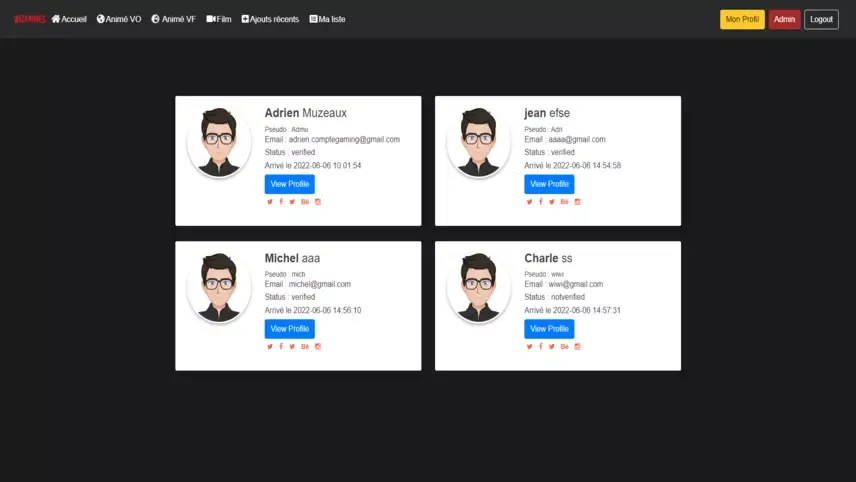Screen dimensions: 856x482
Task: Click the yellow Mon Profil button
Action: tap(742, 19)
